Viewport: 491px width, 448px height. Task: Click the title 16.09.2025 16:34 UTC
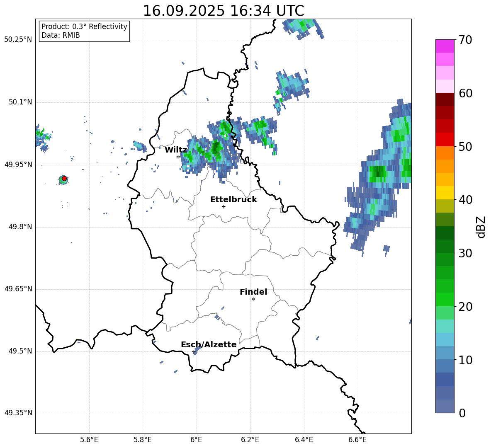(x=224, y=11)
